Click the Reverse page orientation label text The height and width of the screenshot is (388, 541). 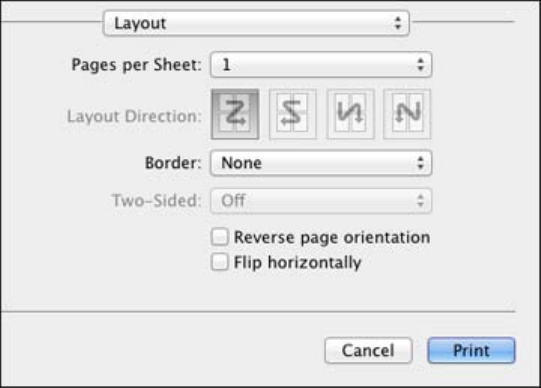coord(332,237)
